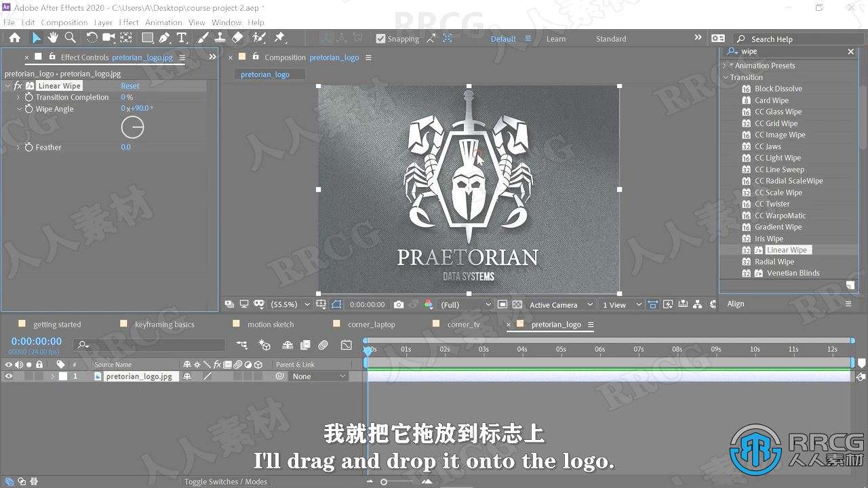Click the timeline zoom slider handle
This screenshot has height=488, width=868.
(384, 482)
